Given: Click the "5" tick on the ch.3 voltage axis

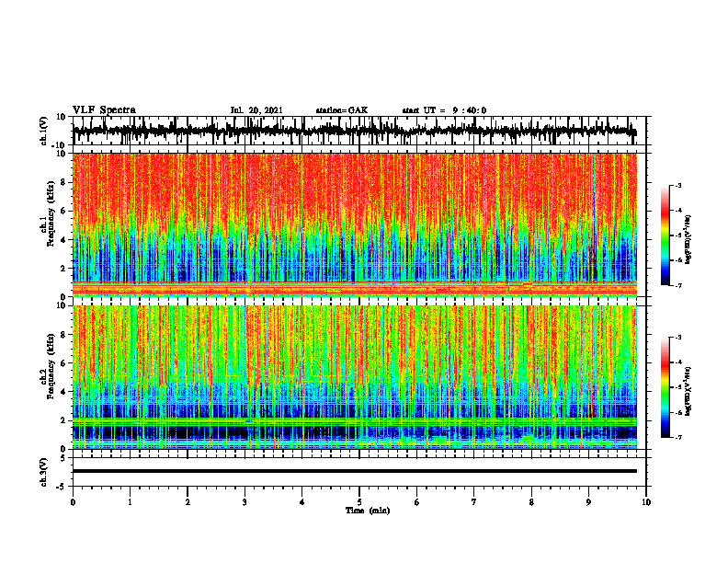Looking at the screenshot, I should [63, 458].
